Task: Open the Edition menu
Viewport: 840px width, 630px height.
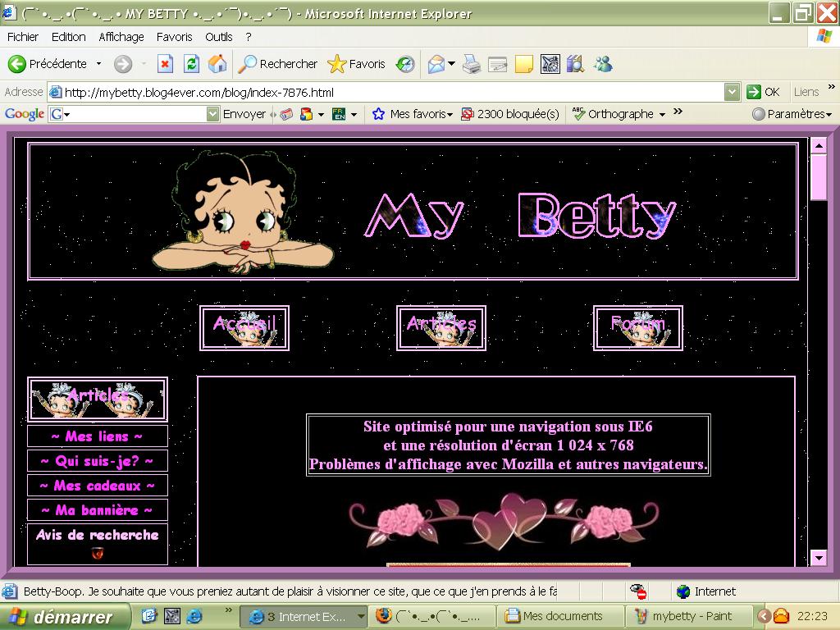Action: point(69,37)
